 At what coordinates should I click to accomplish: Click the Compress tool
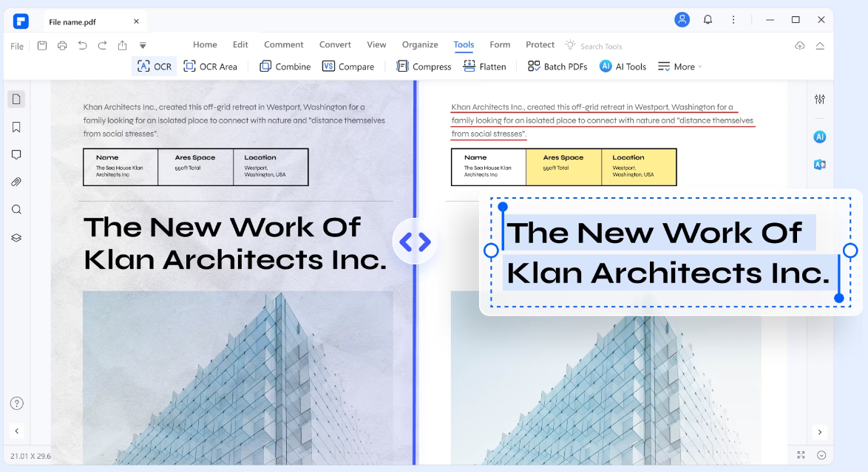pyautogui.click(x=424, y=66)
